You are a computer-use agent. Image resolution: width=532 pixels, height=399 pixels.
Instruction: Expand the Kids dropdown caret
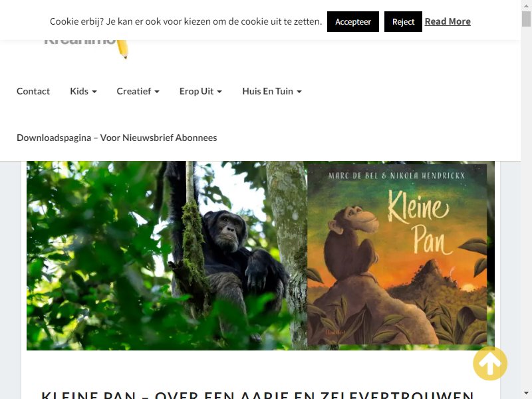coord(94,92)
